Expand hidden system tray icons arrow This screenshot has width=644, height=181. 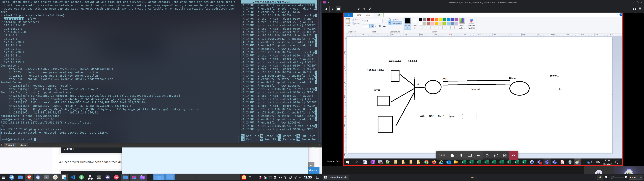click(x=300, y=177)
